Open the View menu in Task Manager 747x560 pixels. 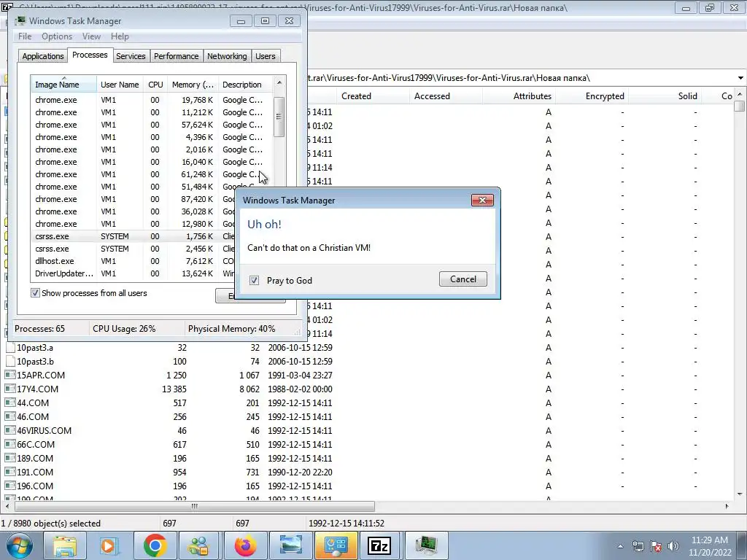coord(91,36)
